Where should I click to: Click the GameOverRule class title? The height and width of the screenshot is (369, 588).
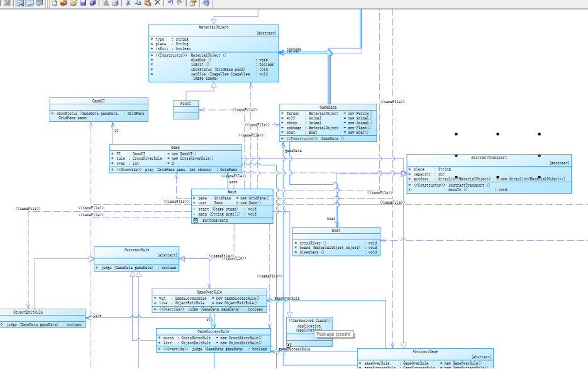[x=209, y=292]
